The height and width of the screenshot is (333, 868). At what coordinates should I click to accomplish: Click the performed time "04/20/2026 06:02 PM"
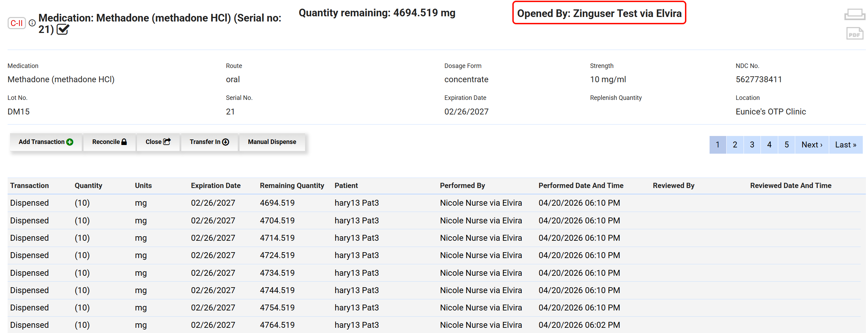coord(579,325)
